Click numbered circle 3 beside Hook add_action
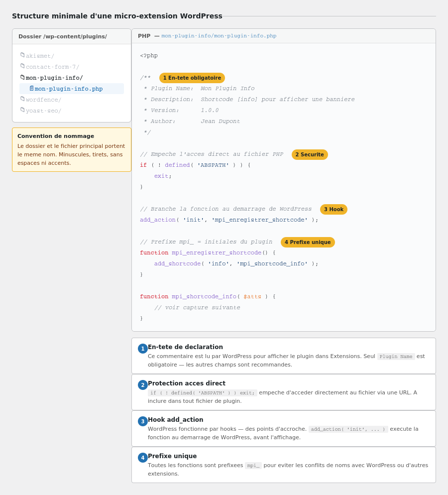The height and width of the screenshot is (495, 448). (142, 421)
